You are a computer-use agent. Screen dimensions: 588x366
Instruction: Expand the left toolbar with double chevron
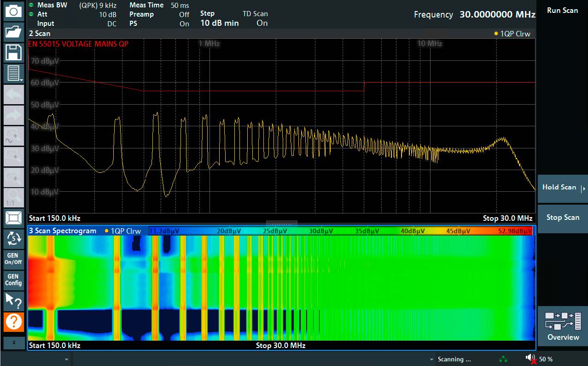14,342
